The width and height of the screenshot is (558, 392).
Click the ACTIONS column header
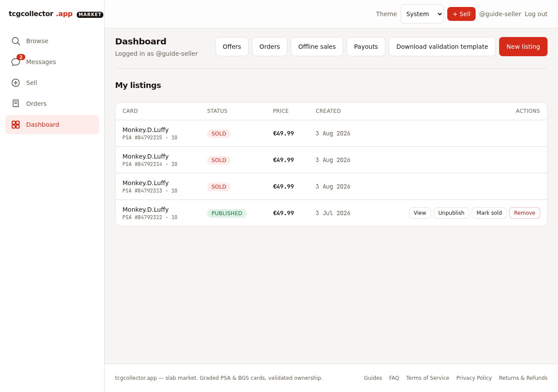[528, 111]
